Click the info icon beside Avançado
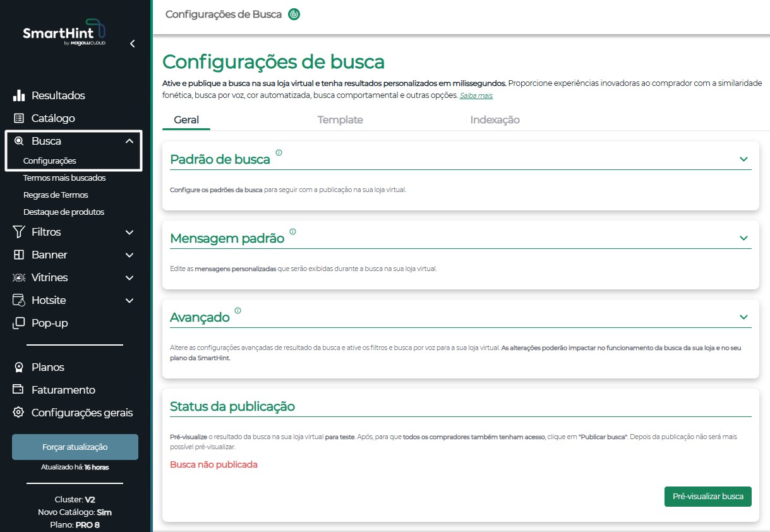The width and height of the screenshot is (770, 532). point(238,310)
